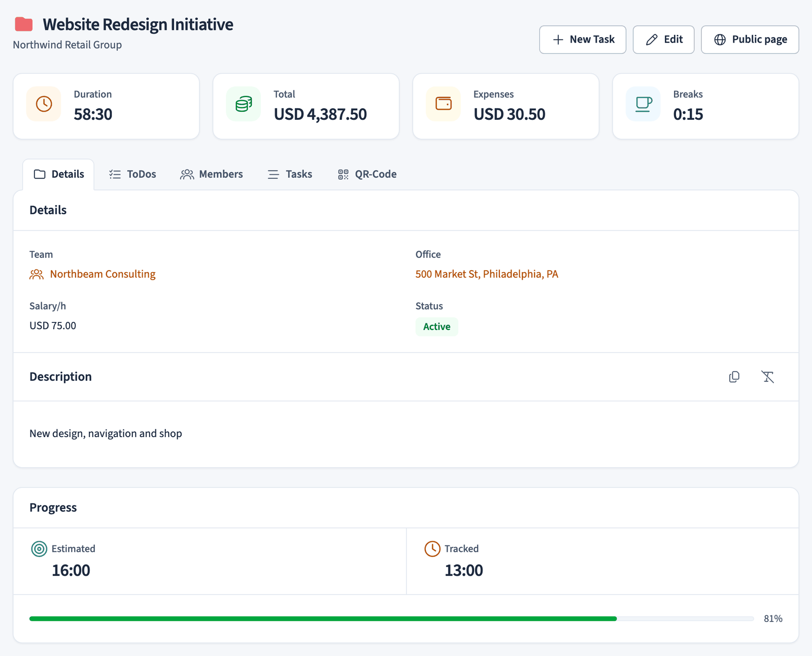Click the clear formatting icon in Description
Image resolution: width=812 pixels, height=656 pixels.
[x=767, y=377]
